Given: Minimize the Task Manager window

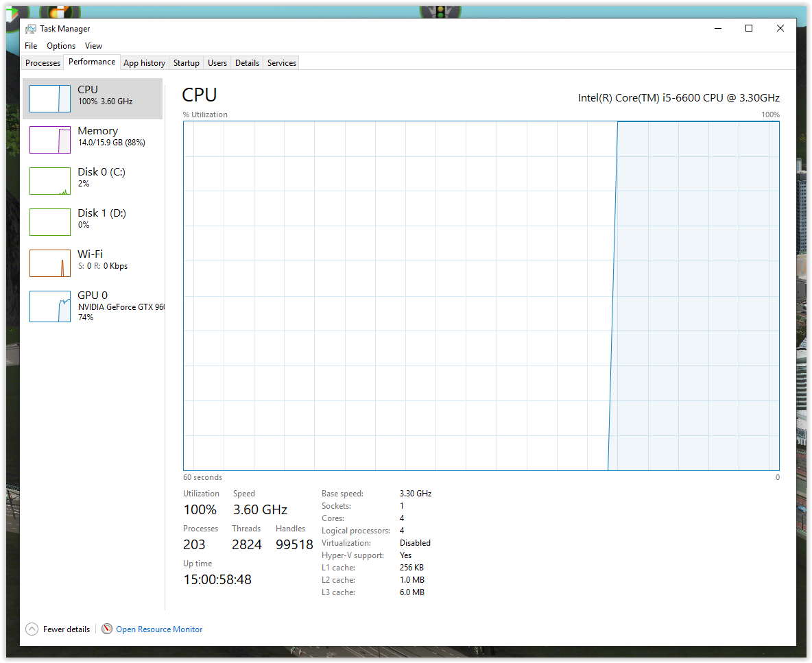Looking at the screenshot, I should point(718,29).
